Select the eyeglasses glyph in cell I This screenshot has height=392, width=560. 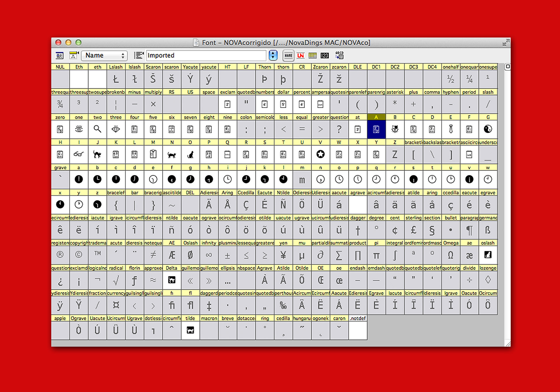tap(79, 154)
